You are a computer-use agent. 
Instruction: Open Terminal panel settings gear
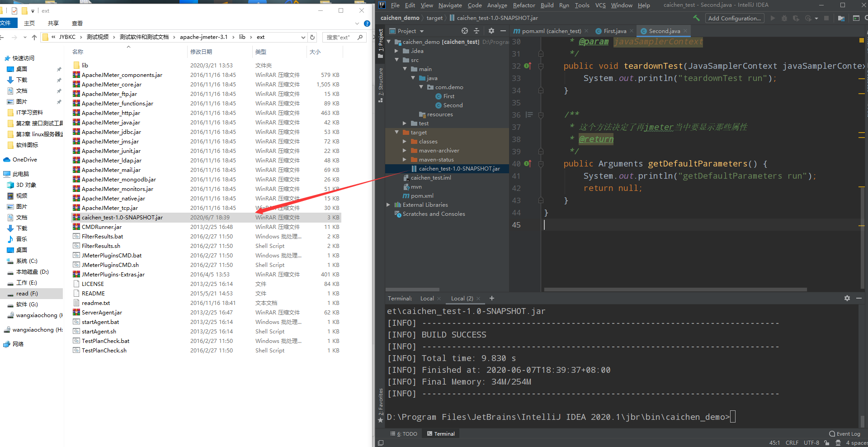point(847,298)
